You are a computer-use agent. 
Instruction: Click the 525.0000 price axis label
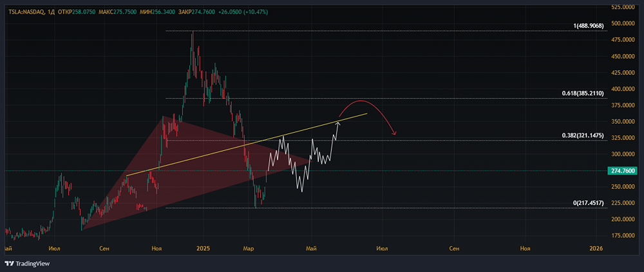pyautogui.click(x=623, y=7)
